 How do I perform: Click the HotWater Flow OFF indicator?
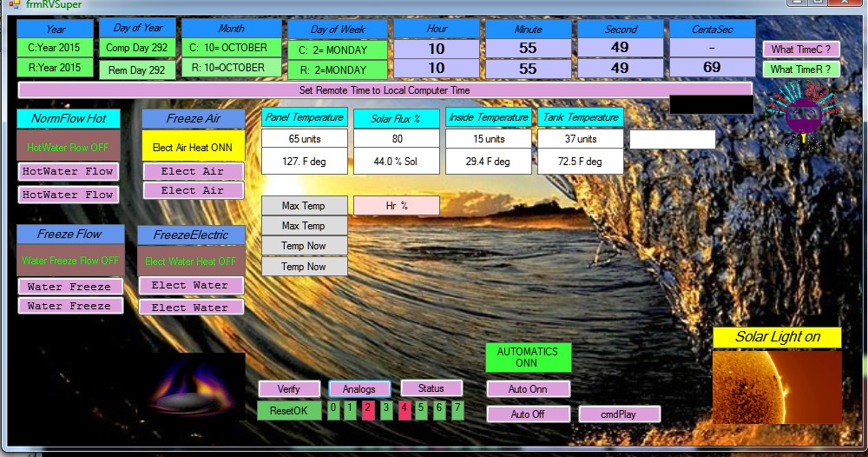click(x=68, y=147)
